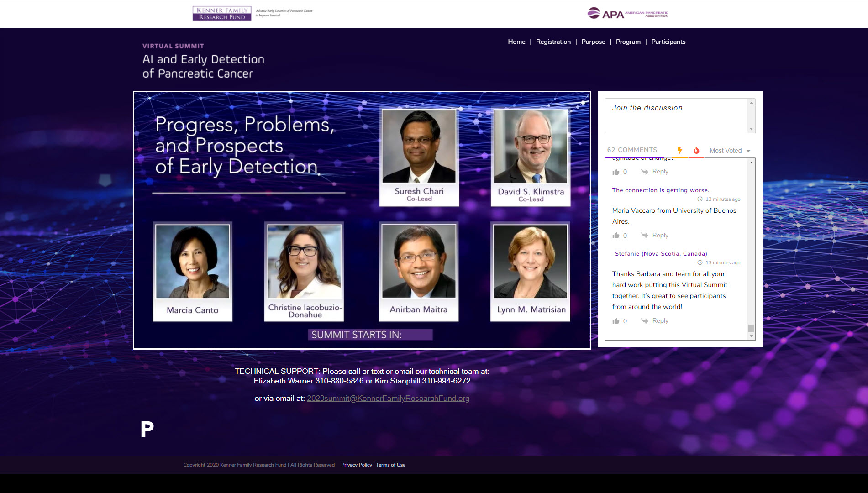Open author link '-Stefanie (Nova Scotia, Canada)'
The width and height of the screenshot is (868, 493).
click(659, 253)
